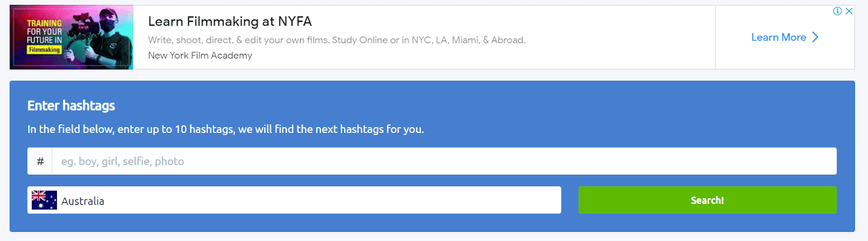Click the chevron arrow beside Learn More
Image resolution: width=868 pixels, height=241 pixels.
click(x=815, y=37)
